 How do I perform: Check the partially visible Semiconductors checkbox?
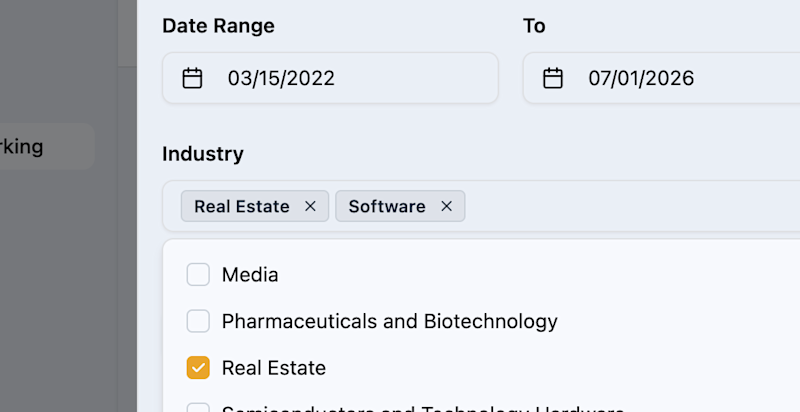[198, 407]
